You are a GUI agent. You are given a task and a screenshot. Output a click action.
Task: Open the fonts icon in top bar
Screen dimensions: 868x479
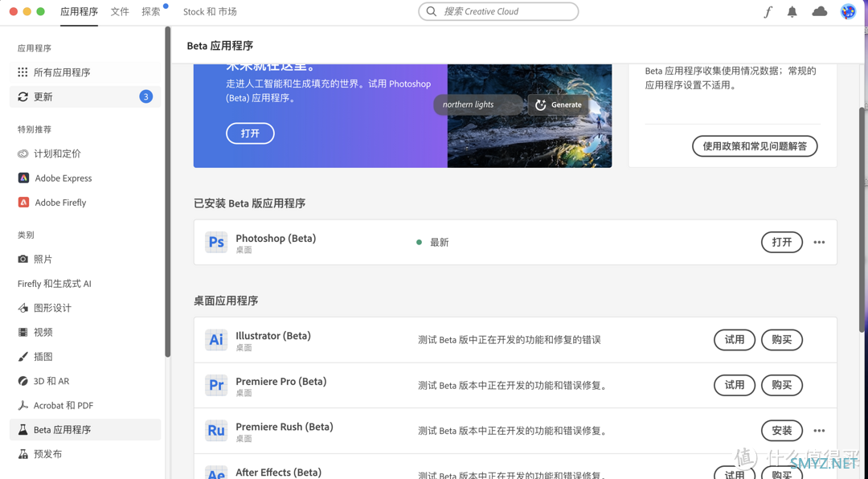768,11
